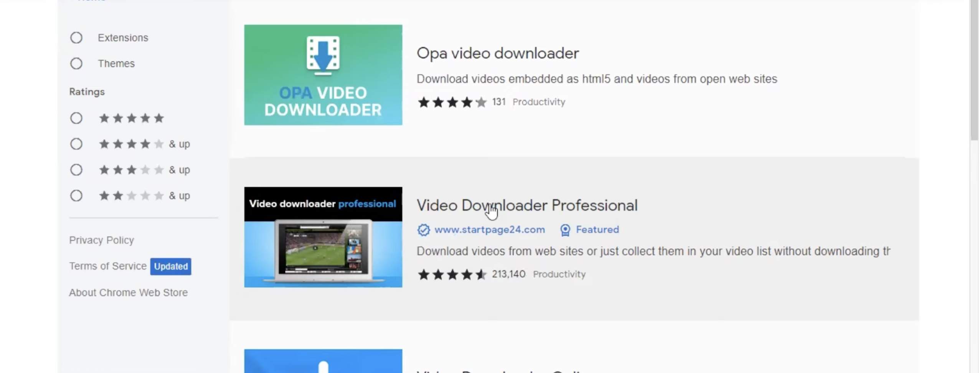Click the Video Downloader Professional title
The width and height of the screenshot is (980, 373).
tap(527, 205)
